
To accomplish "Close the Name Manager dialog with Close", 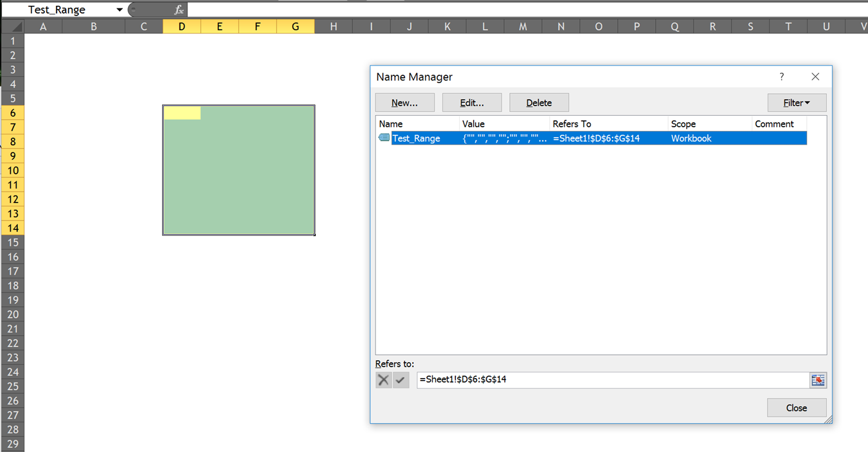I will tap(797, 407).
